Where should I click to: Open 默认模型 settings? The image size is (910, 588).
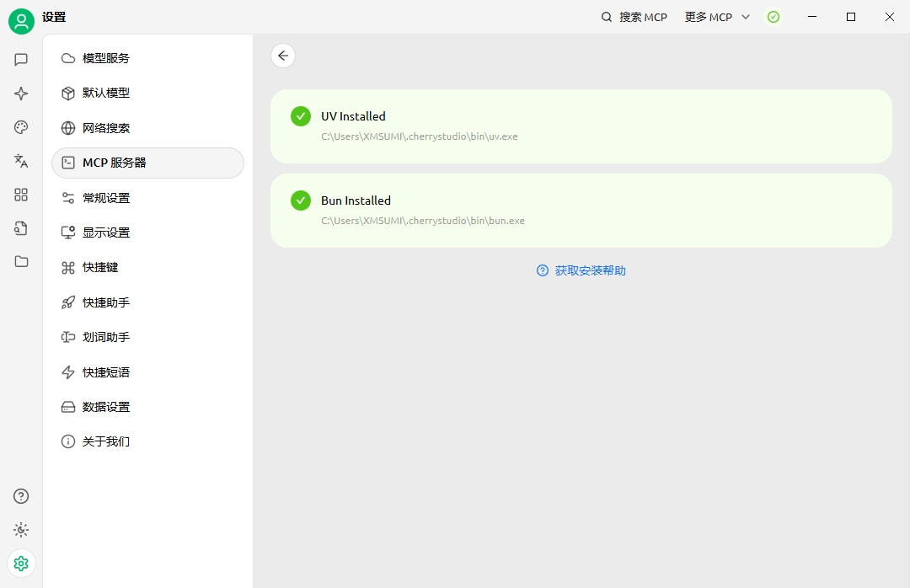click(x=148, y=93)
